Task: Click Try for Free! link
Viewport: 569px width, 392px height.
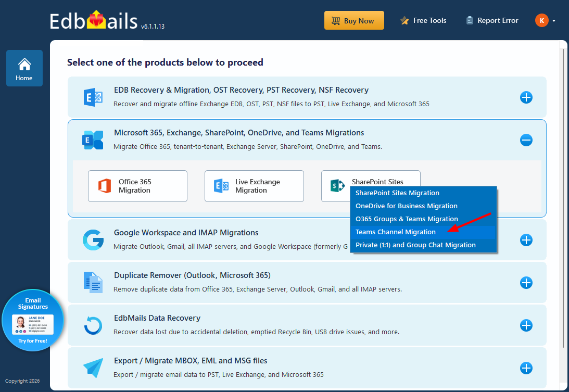Action: (33, 341)
